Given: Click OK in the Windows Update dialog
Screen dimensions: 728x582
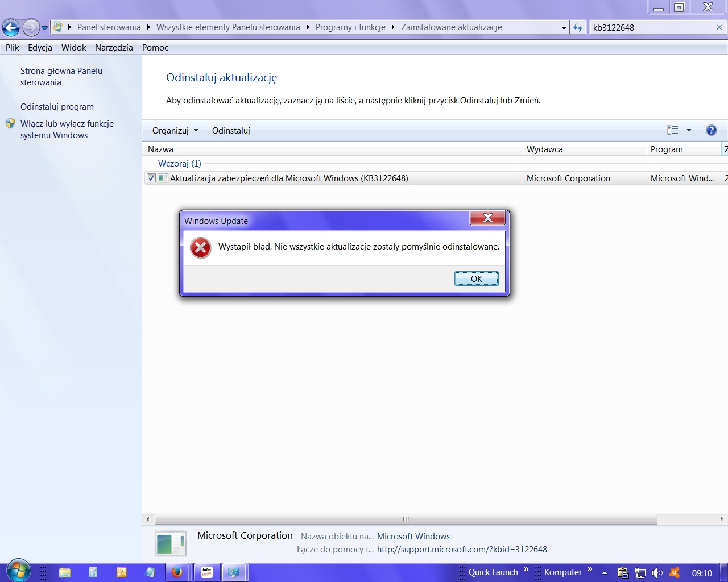Looking at the screenshot, I should pos(477,278).
